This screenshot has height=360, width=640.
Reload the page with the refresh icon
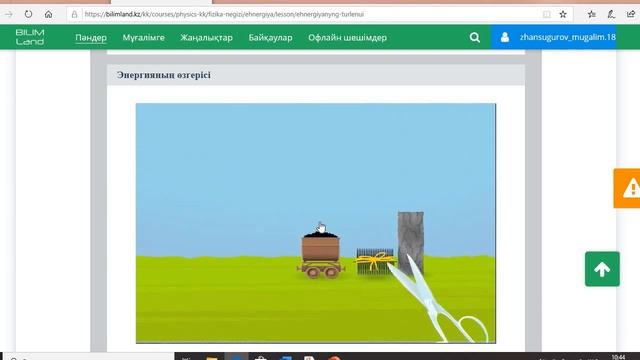pos(28,14)
